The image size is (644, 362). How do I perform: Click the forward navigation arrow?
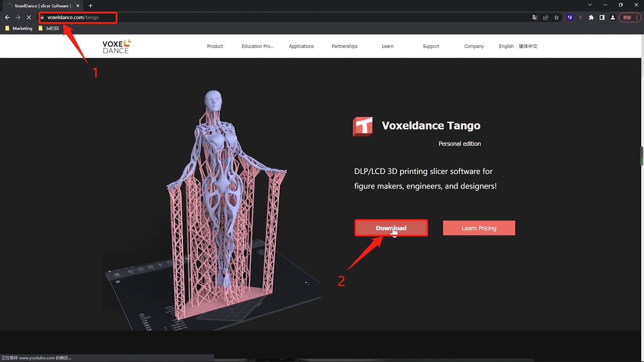pos(18,17)
